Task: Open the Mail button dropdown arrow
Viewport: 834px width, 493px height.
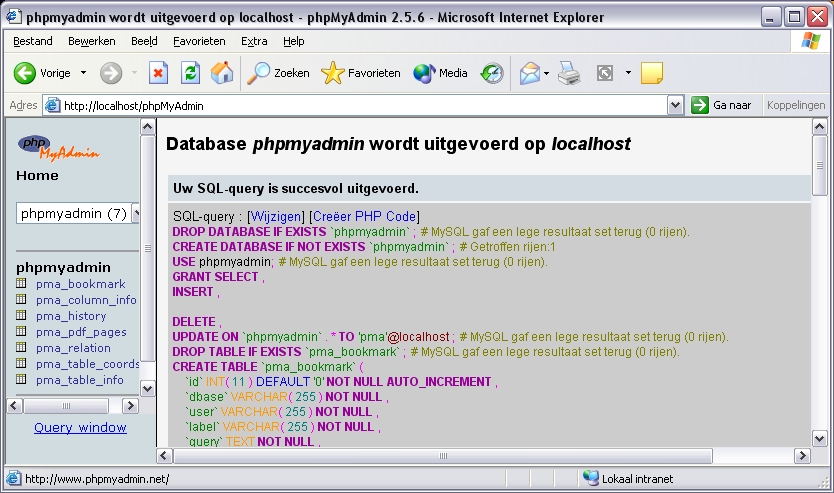Action: click(546, 73)
